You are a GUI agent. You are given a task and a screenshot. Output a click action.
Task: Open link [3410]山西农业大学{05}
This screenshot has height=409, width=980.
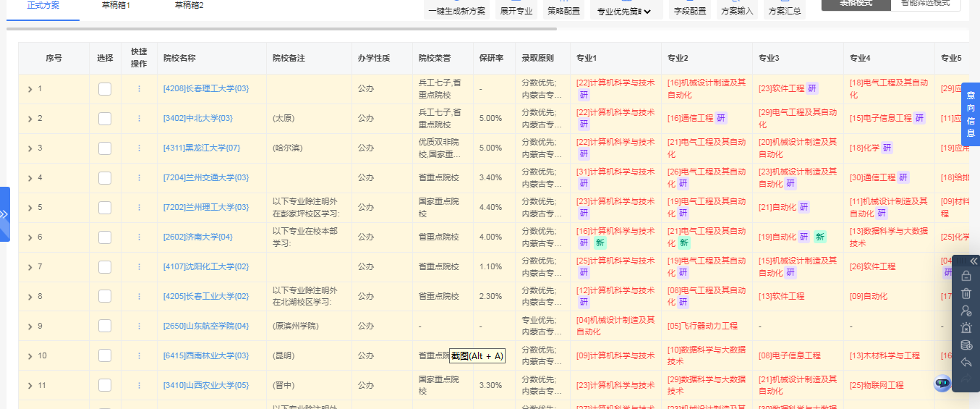click(206, 386)
